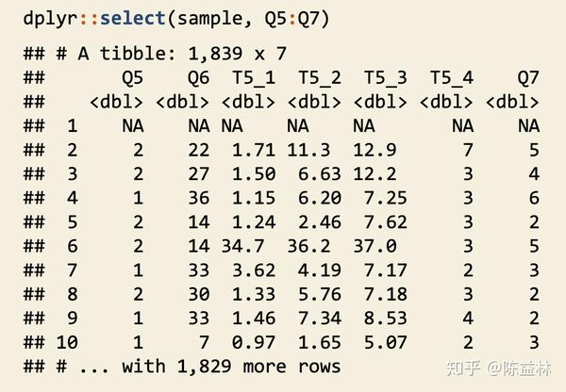
Task: Click the value 27 in Q6 column
Action: 198,173
